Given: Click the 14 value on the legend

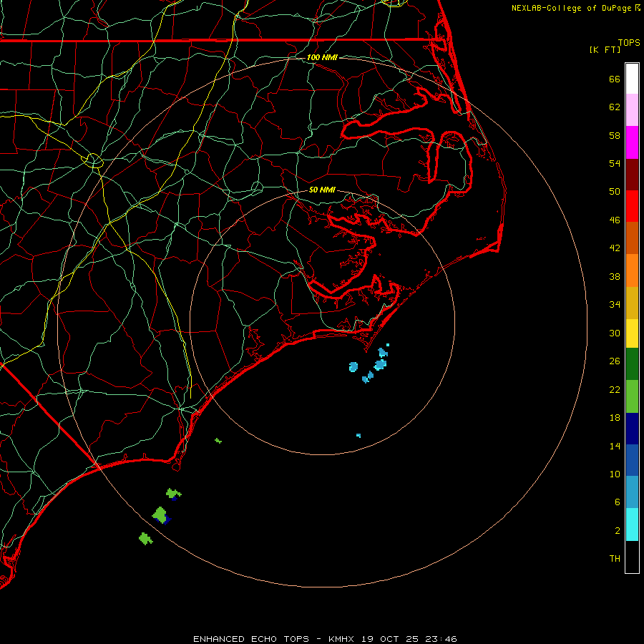Looking at the screenshot, I should pos(615,446).
